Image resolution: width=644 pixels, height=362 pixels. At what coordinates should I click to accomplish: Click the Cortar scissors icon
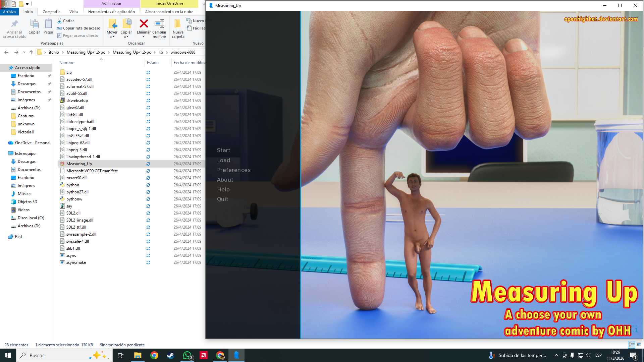tap(60, 21)
